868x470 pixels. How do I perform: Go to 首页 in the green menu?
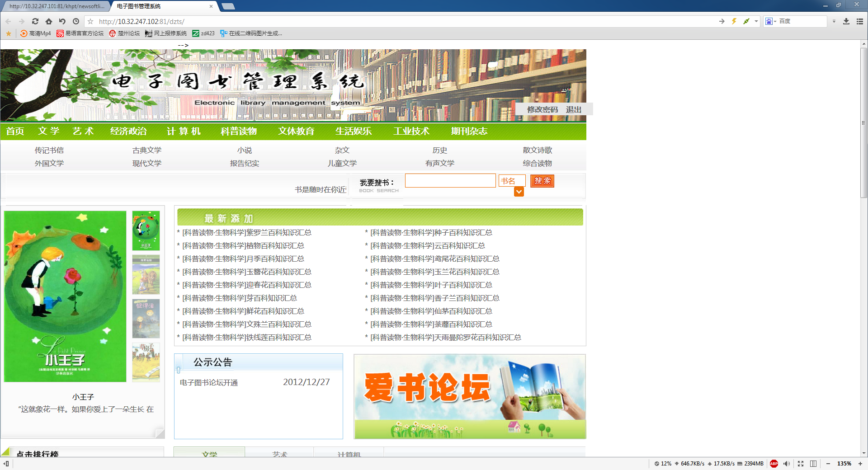click(x=15, y=131)
